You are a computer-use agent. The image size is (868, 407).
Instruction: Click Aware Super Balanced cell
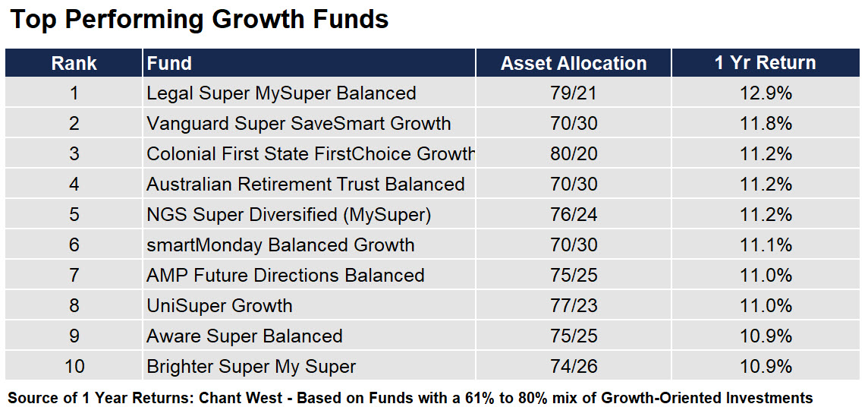309,336
